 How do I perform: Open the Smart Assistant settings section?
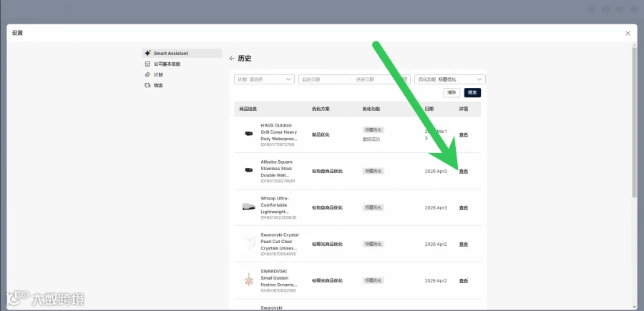(x=182, y=54)
